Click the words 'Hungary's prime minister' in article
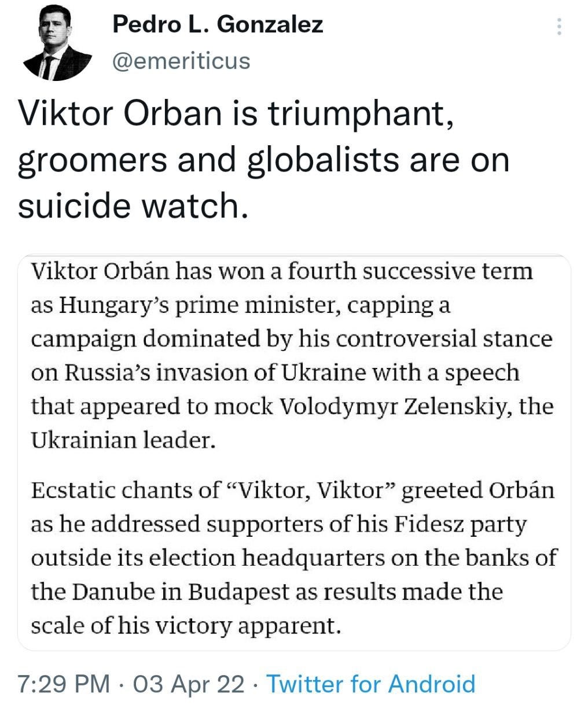Viewport: 588px width, 708px height. [x=199, y=305]
